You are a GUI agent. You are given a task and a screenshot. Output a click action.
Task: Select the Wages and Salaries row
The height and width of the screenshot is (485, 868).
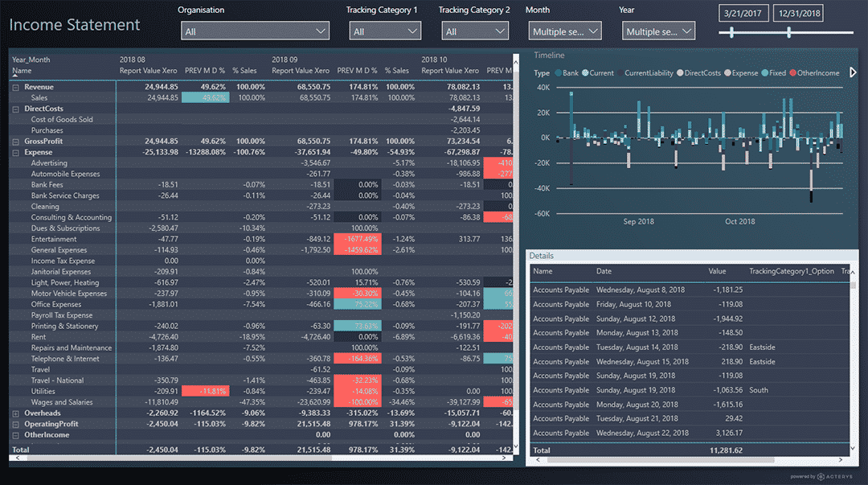pyautogui.click(x=61, y=402)
